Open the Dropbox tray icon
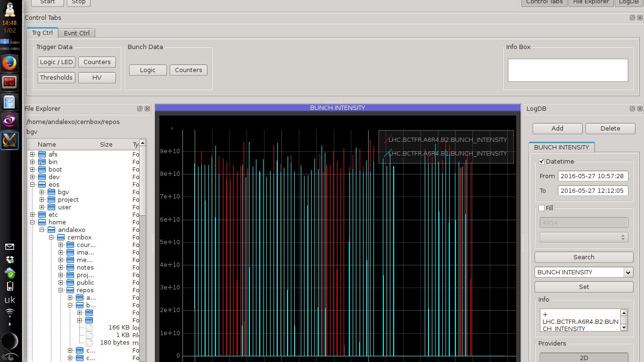The width and height of the screenshot is (644, 362). [x=9, y=259]
